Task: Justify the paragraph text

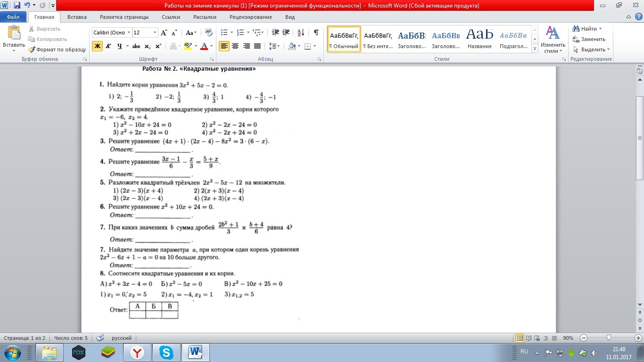Action: pyautogui.click(x=257, y=46)
